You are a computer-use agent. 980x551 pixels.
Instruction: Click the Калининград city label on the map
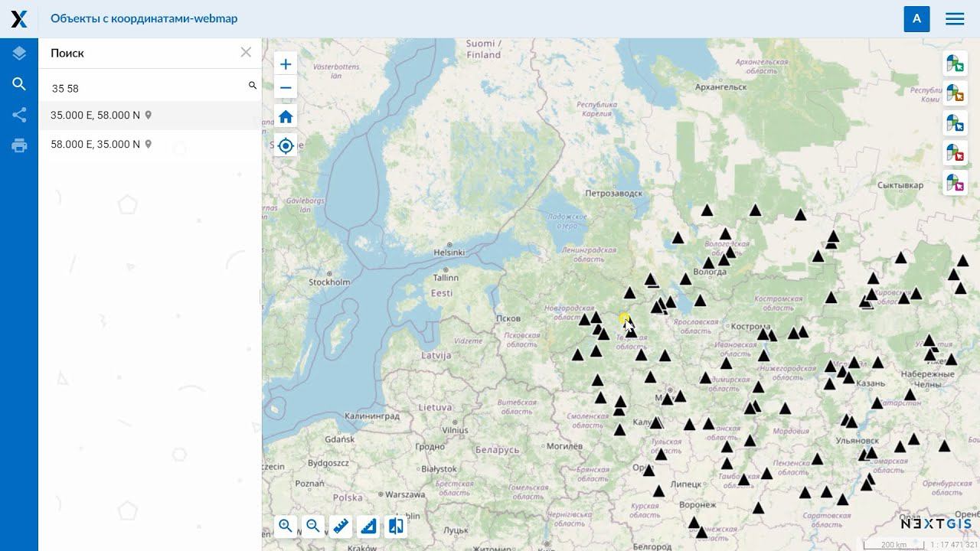(373, 416)
